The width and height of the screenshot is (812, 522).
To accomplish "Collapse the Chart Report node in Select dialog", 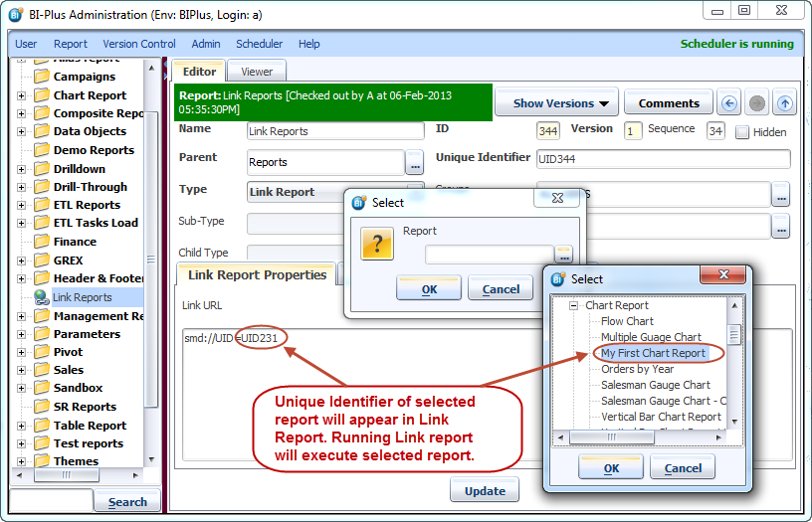I will [x=573, y=306].
